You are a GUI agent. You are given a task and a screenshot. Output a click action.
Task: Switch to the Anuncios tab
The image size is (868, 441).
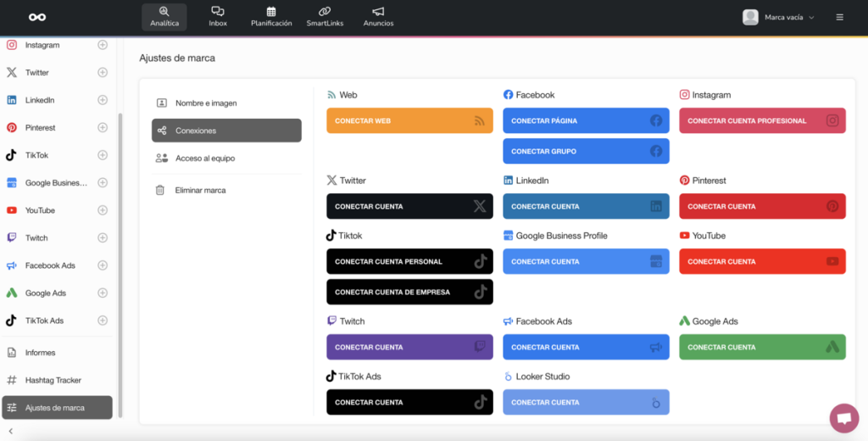coord(379,17)
